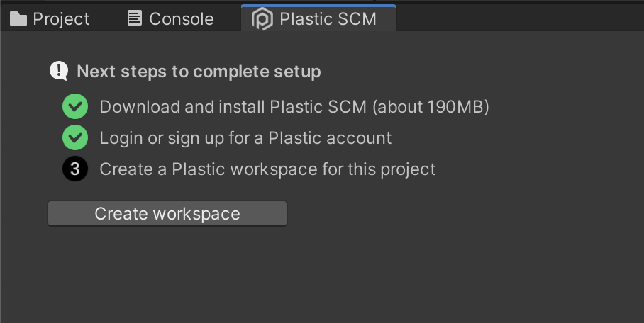Click the 'Next steps to complete setup' heading
This screenshot has height=323, width=644.
point(199,72)
